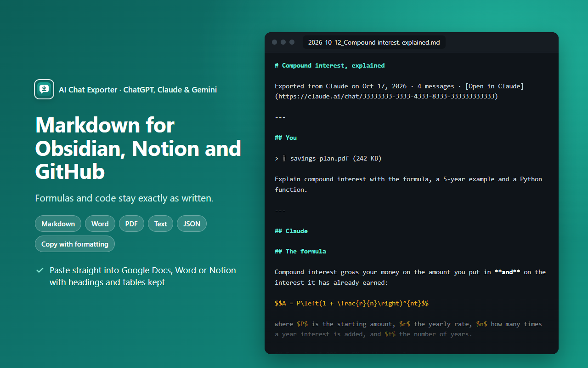
Task: Click the checkmark icon beside "Paste straight into"
Action: [x=40, y=270]
